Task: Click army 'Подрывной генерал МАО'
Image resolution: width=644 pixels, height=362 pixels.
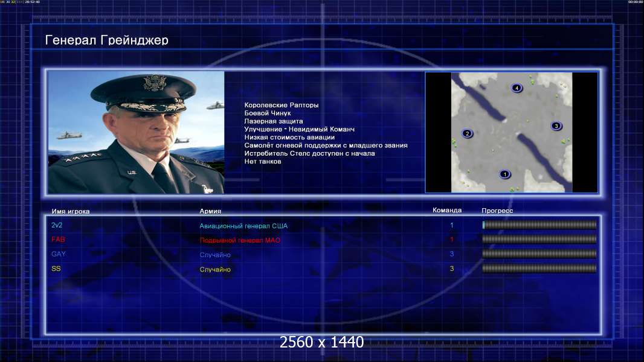Action: (x=240, y=240)
